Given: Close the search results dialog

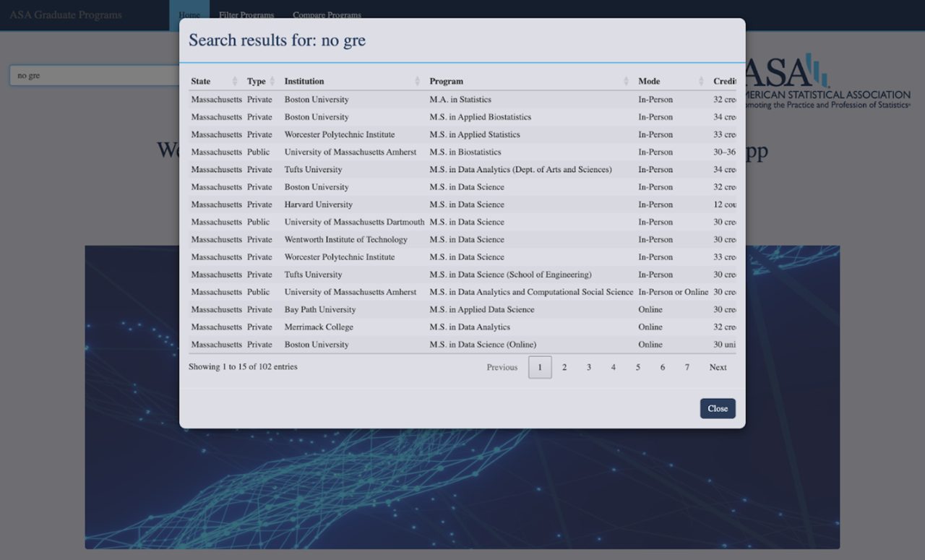Looking at the screenshot, I should pos(718,408).
